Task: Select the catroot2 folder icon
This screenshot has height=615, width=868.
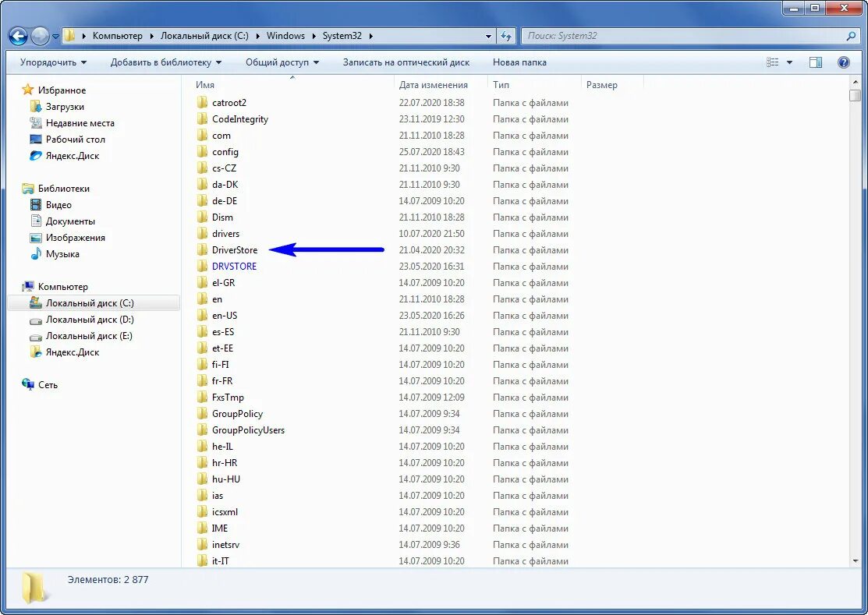Action: (202, 103)
